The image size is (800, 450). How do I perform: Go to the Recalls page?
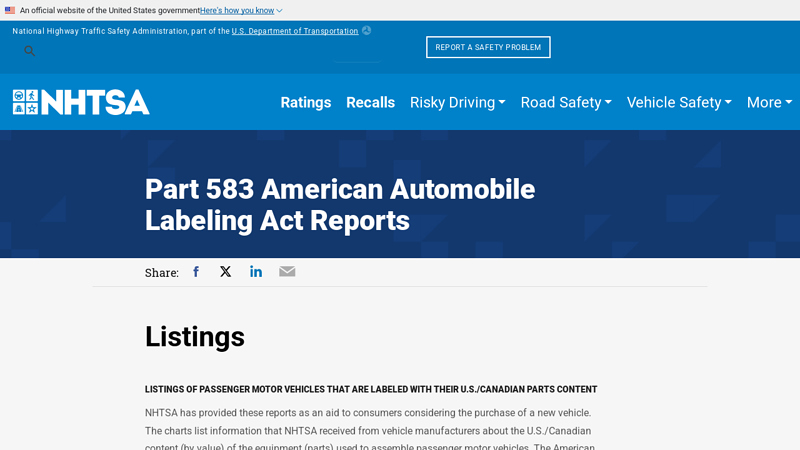click(x=370, y=103)
